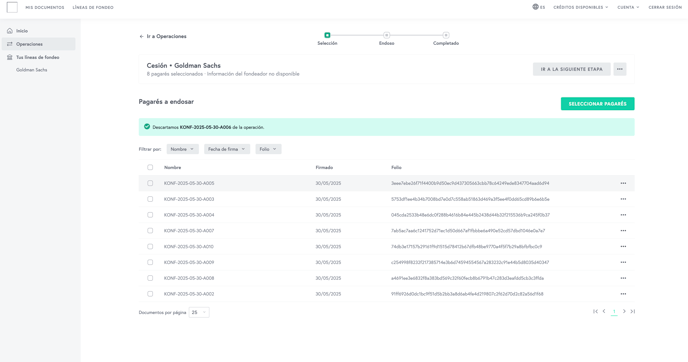This screenshot has width=688, height=362.
Task: Open row options for KONF-2025-05-30-A002
Action: [x=623, y=294]
